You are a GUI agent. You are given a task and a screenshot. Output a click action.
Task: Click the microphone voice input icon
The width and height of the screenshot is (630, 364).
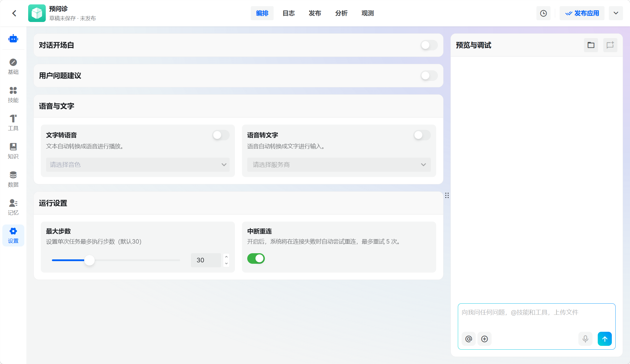point(585,339)
